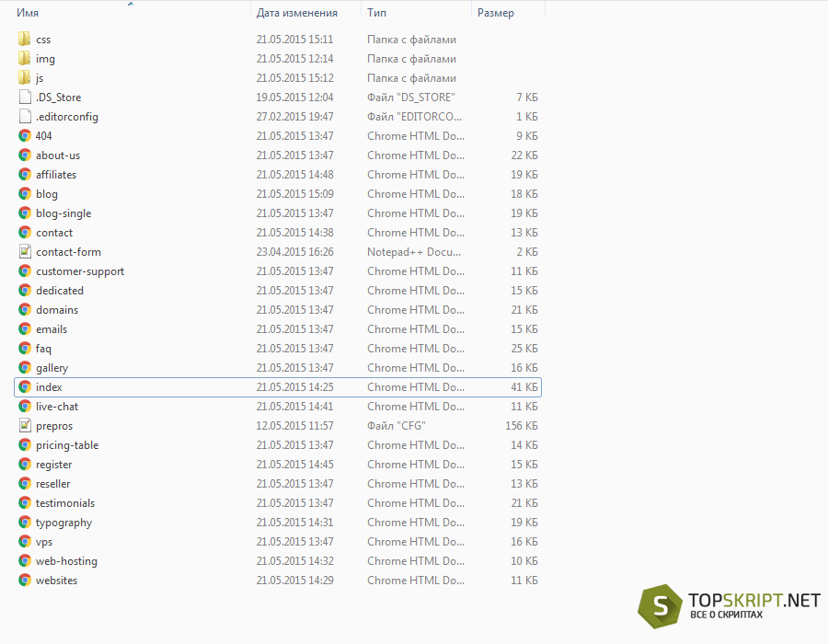
Task: Click Chrome icon of live-chat file
Action: 25,407
